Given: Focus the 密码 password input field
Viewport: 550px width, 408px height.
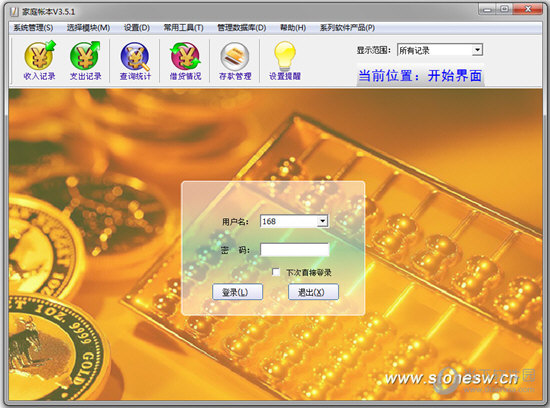Looking at the screenshot, I should click(x=295, y=250).
